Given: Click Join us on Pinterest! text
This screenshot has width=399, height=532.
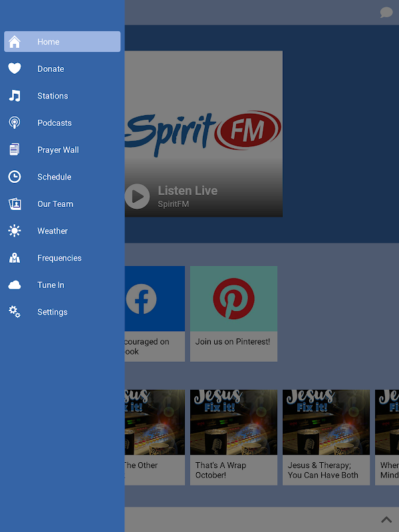Looking at the screenshot, I should [232, 342].
